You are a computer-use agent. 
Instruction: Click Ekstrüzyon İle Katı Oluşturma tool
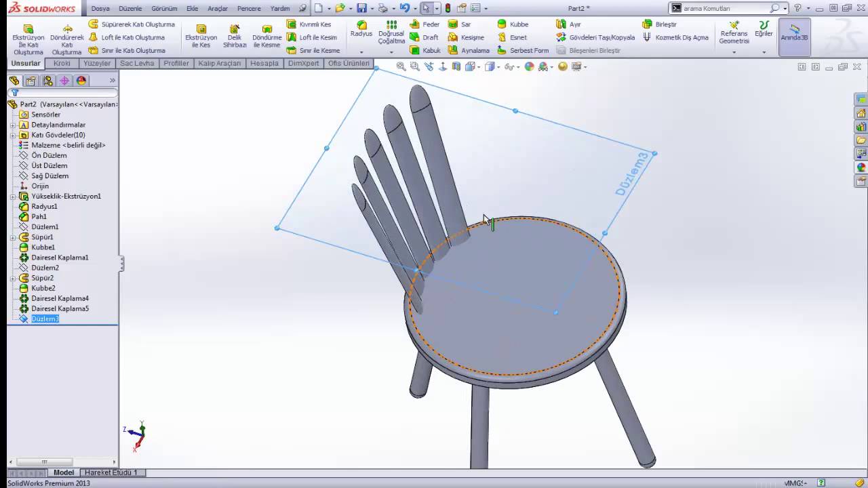(x=28, y=40)
